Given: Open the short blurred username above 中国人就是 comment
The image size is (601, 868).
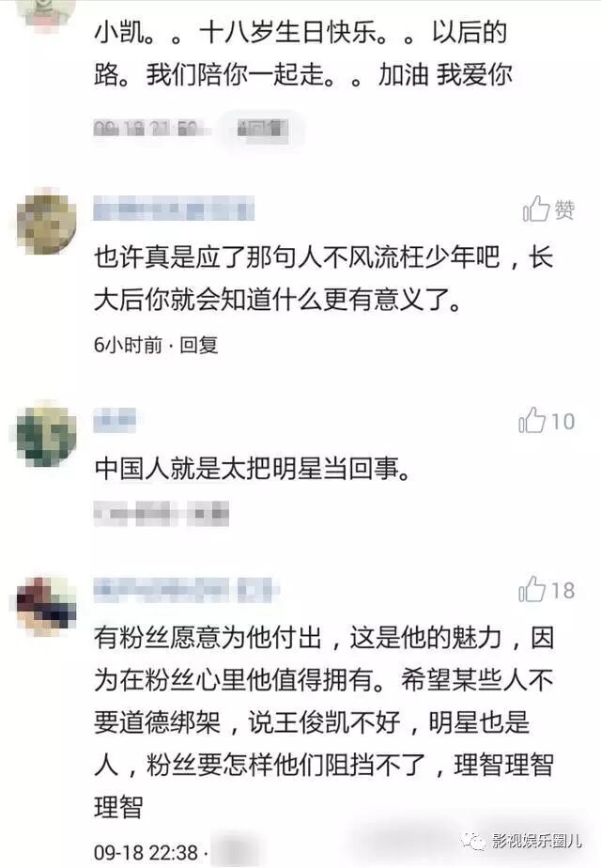Looking at the screenshot, I should pos(115,420).
